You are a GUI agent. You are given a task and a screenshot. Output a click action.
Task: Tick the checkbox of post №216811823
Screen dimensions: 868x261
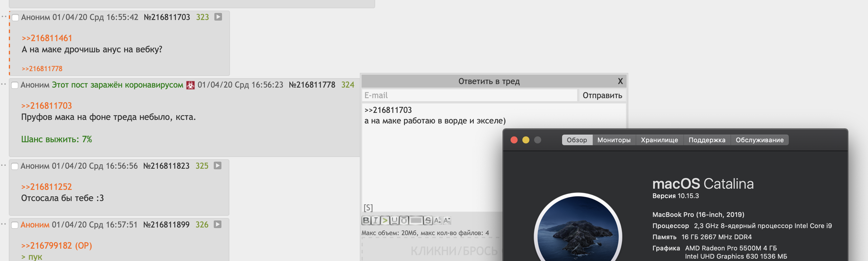15,166
